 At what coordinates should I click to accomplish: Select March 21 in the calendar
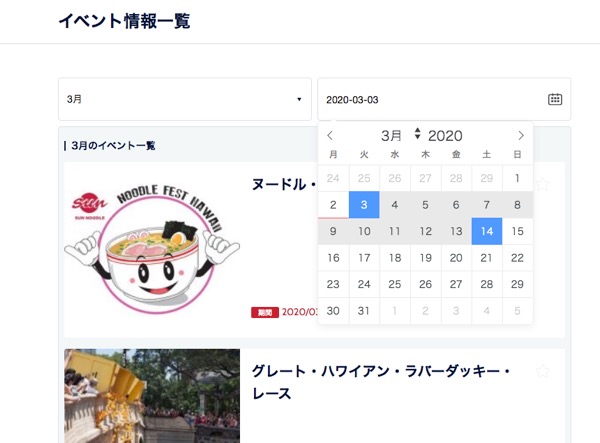point(487,258)
